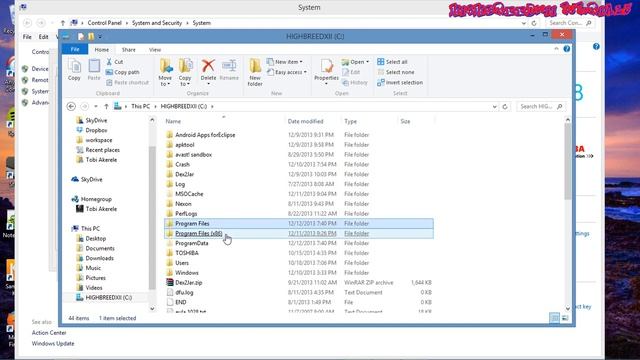Switch to the Share ribbon tab
The width and height of the screenshot is (640, 360).
[x=129, y=49]
